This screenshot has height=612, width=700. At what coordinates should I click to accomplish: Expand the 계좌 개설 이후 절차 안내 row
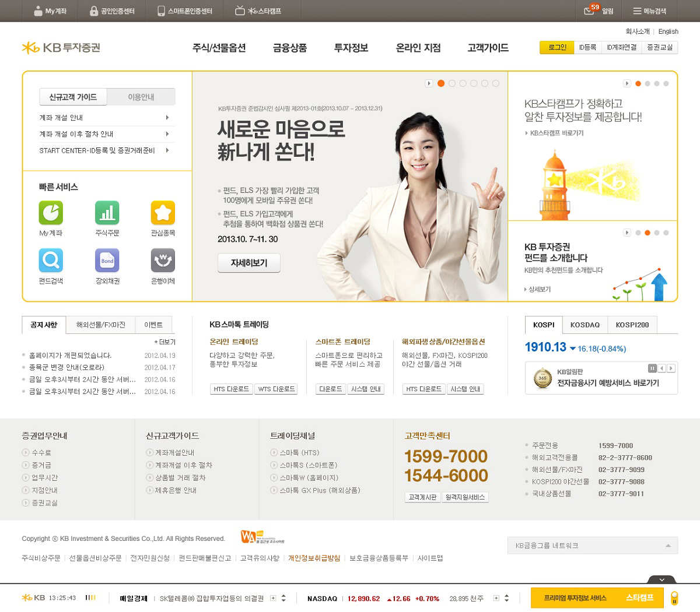(107, 134)
